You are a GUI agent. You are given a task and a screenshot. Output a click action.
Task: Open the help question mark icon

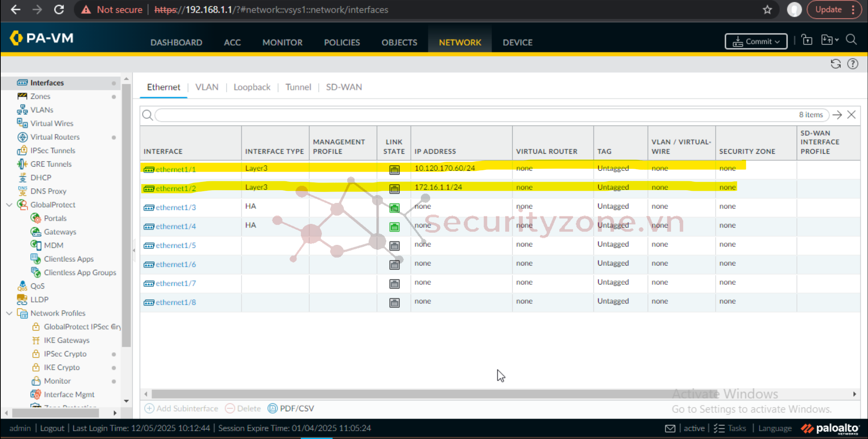(x=853, y=64)
